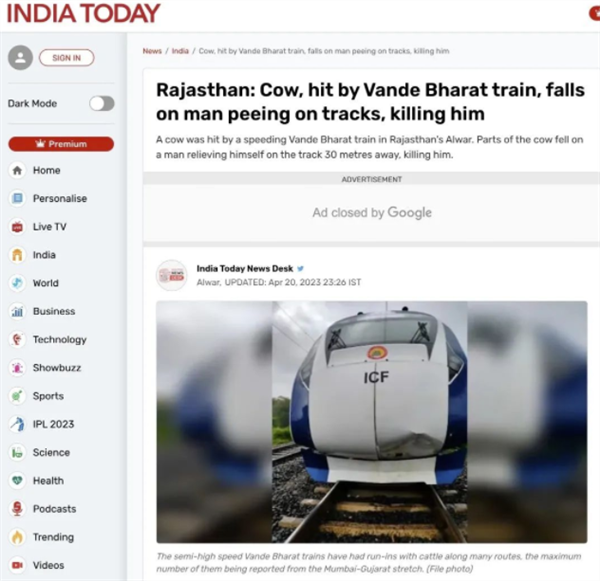The image size is (600, 581).
Task: Click the red Premium button
Action: 61,144
